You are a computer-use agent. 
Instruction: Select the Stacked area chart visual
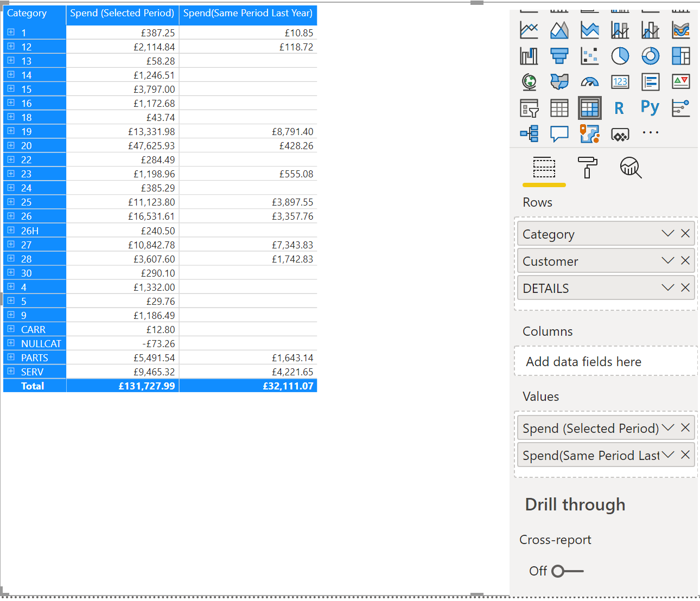point(590,30)
